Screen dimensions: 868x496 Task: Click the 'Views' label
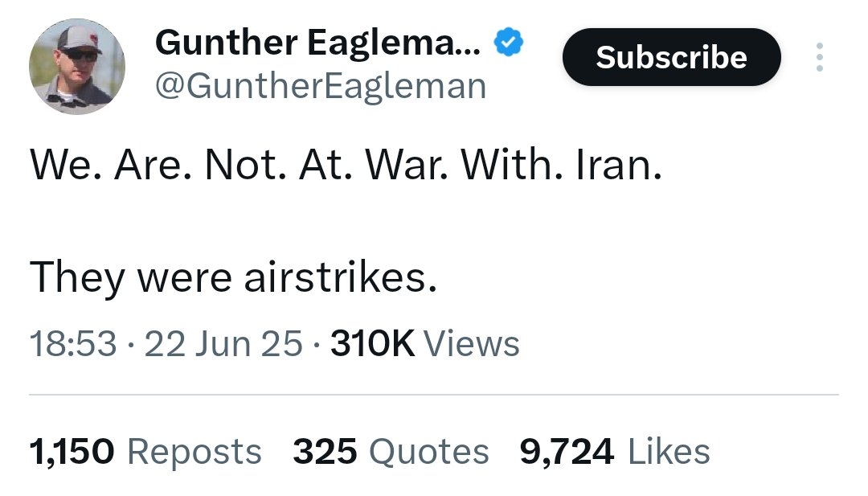(472, 344)
